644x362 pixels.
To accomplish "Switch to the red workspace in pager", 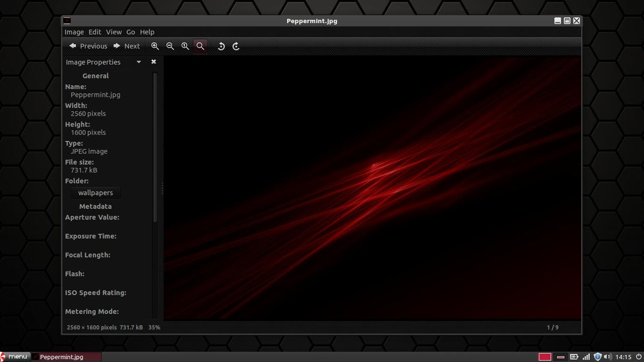I will [x=545, y=357].
